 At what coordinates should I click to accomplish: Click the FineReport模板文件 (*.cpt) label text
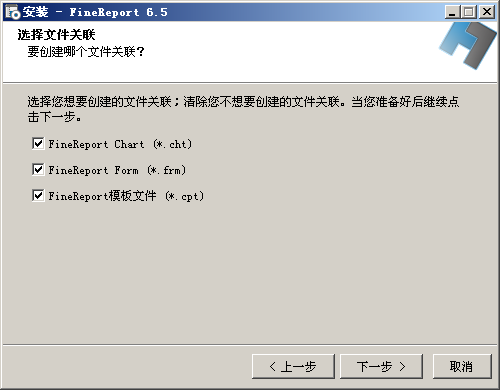126,196
